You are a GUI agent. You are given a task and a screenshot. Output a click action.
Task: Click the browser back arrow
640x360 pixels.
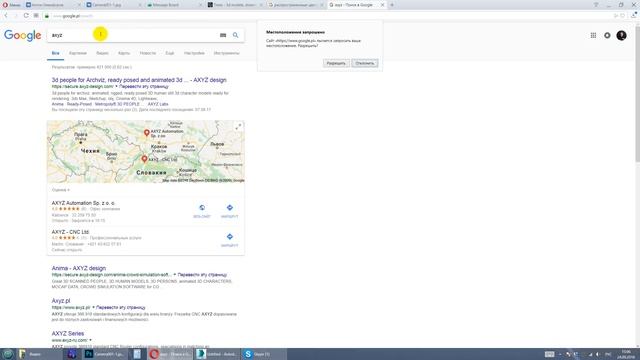(6, 16)
